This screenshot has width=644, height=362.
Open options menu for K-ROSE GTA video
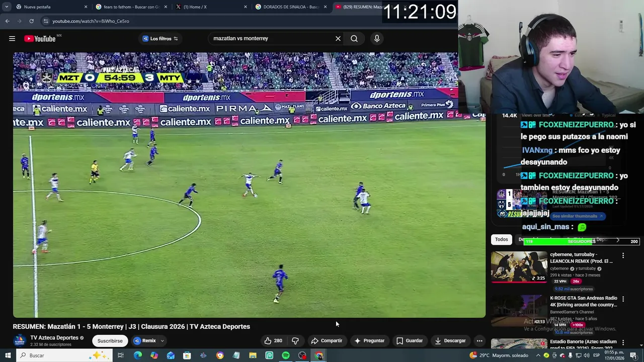[x=623, y=299]
